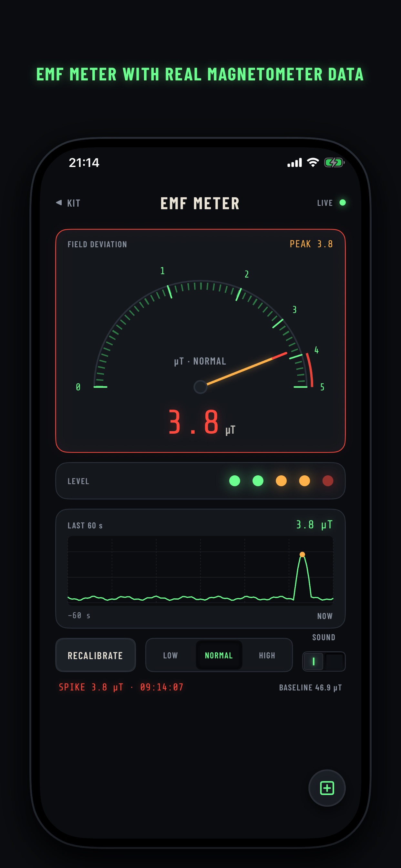Viewport: 401px width, 868px height.
Task: Tap the LEVEL label
Action: pyautogui.click(x=78, y=481)
